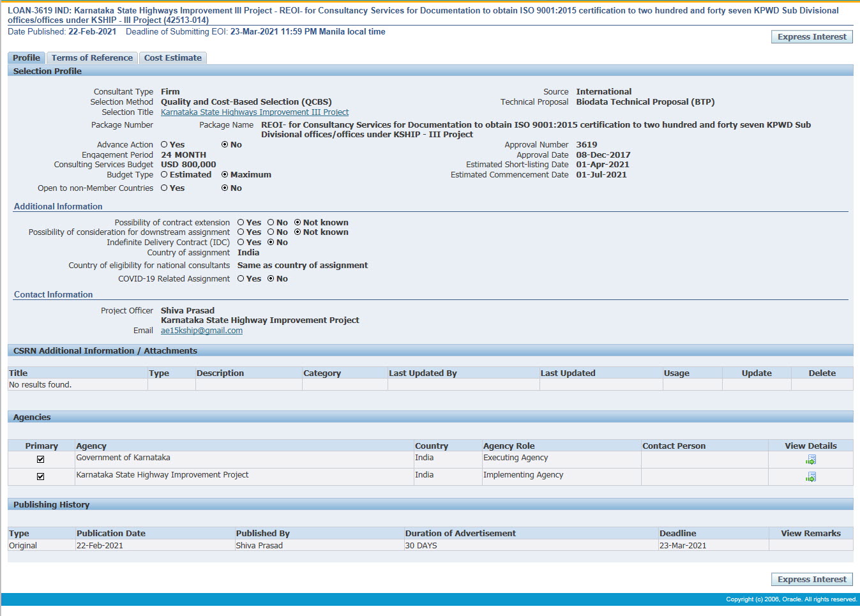Open ae15kship@gmail.com email link

pyautogui.click(x=202, y=331)
